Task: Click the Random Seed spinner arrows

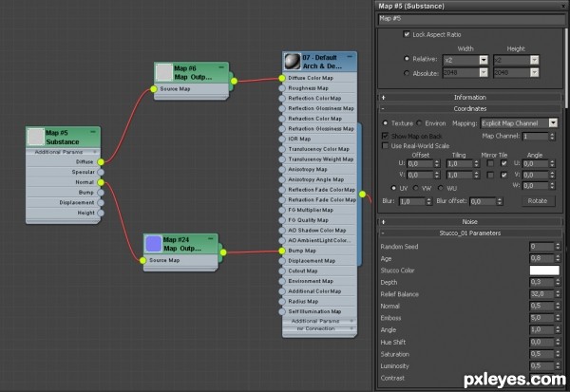Action: click(x=558, y=247)
